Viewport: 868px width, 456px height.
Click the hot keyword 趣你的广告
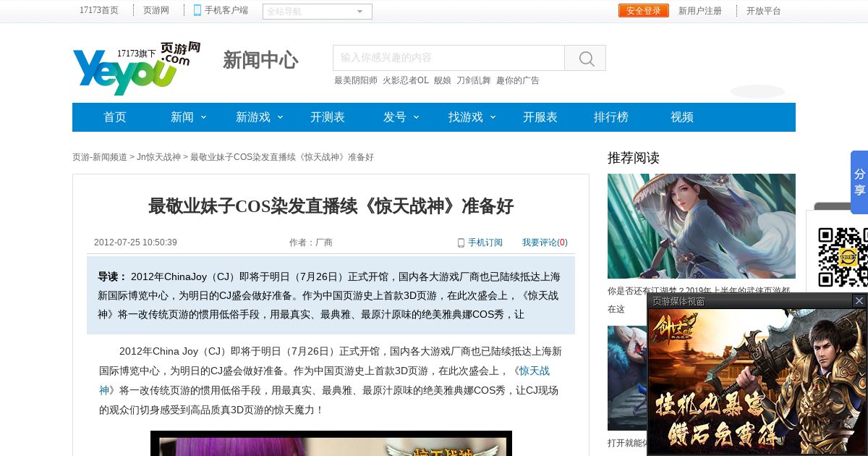click(518, 80)
